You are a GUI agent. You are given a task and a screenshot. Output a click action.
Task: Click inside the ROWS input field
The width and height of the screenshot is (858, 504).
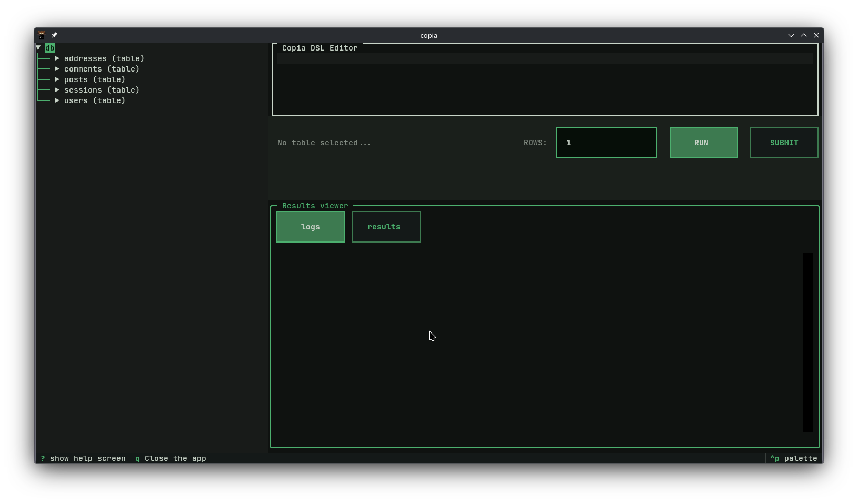(x=606, y=143)
